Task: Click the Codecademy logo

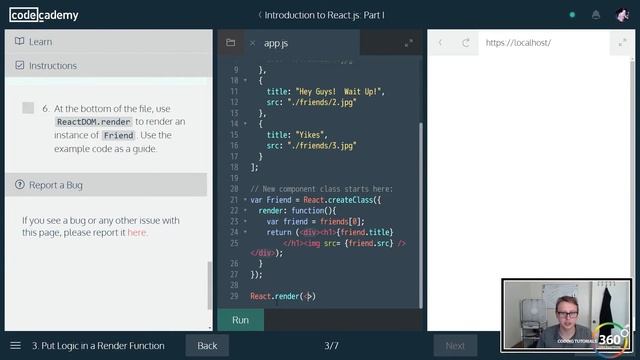Action: coord(44,15)
